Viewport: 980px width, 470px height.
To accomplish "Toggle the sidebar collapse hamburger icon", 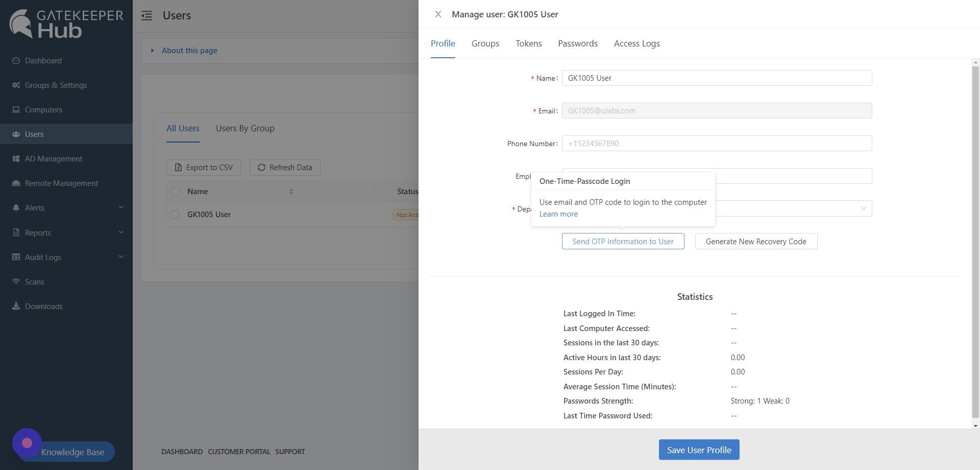I will pos(146,15).
